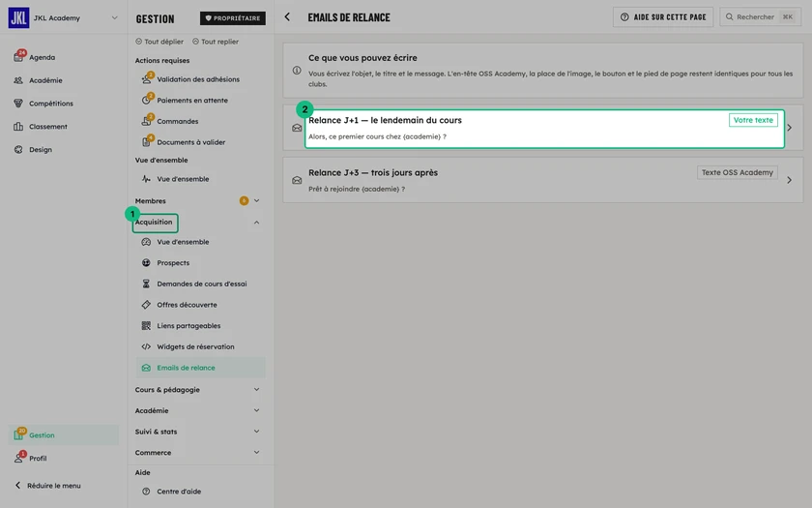Click the Emails de relance envelope icon
This screenshot has width=812, height=508.
tap(146, 368)
